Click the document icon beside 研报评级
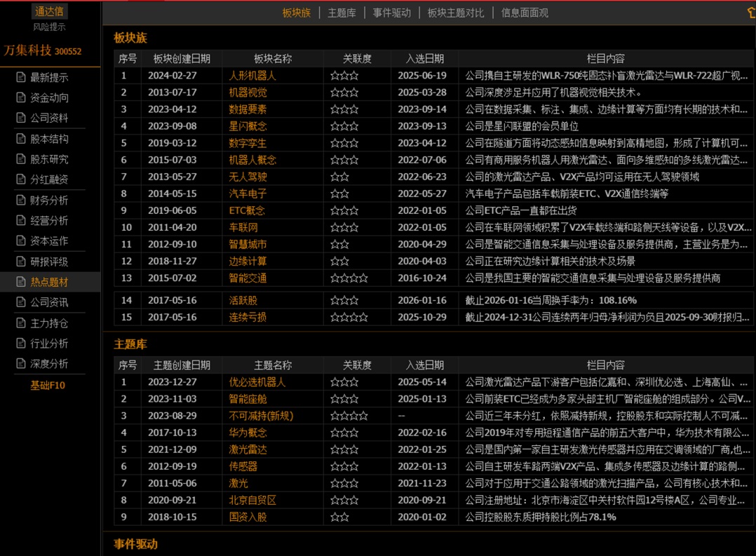This screenshot has height=556, width=756. tap(21, 262)
